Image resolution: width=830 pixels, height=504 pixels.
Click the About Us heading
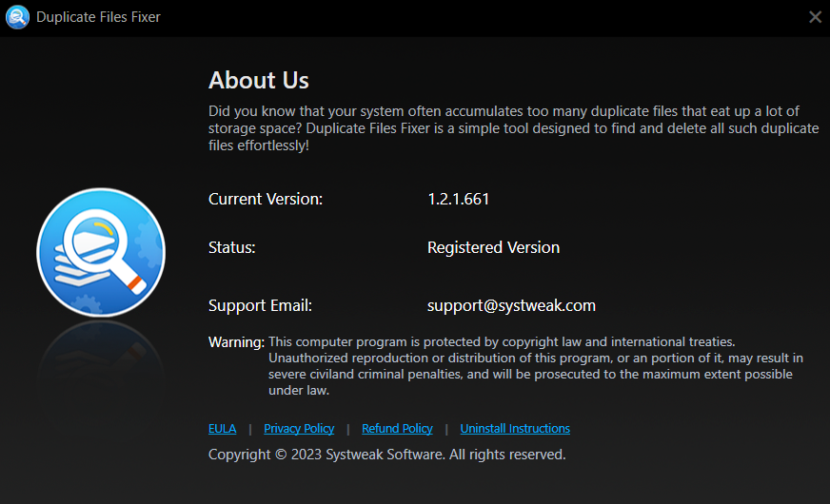click(x=259, y=81)
